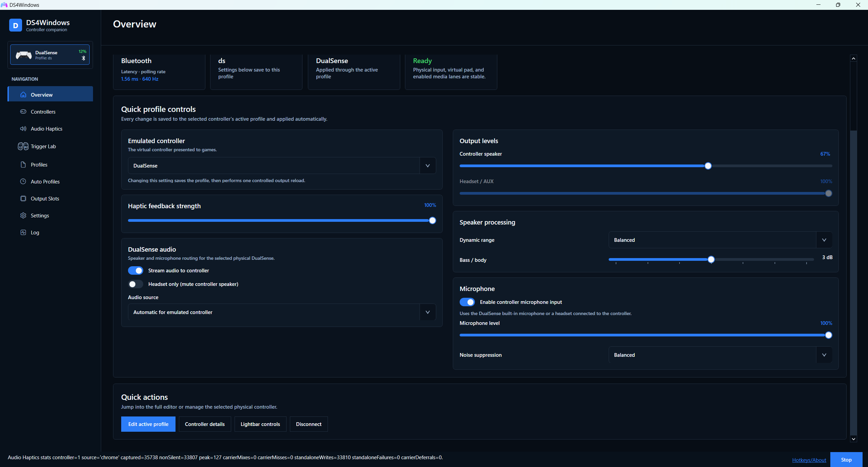Viewport: 868px width, 467px height.
Task: Open Lightbar controls
Action: (x=260, y=424)
